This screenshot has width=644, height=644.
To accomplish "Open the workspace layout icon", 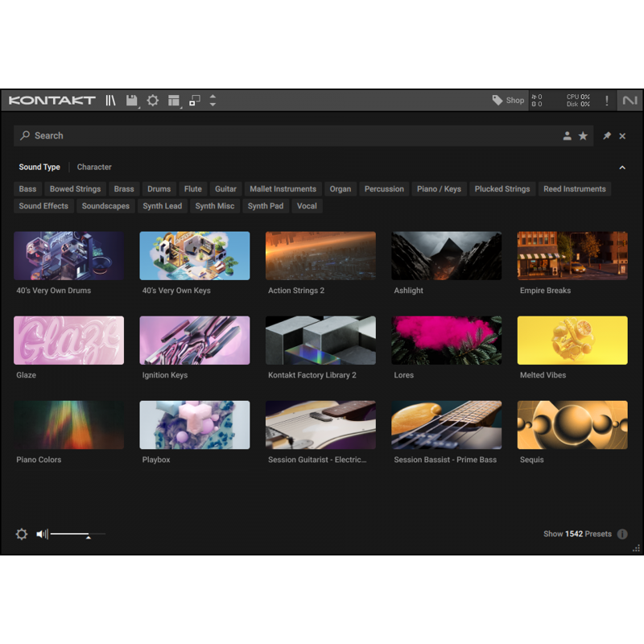I will point(174,100).
